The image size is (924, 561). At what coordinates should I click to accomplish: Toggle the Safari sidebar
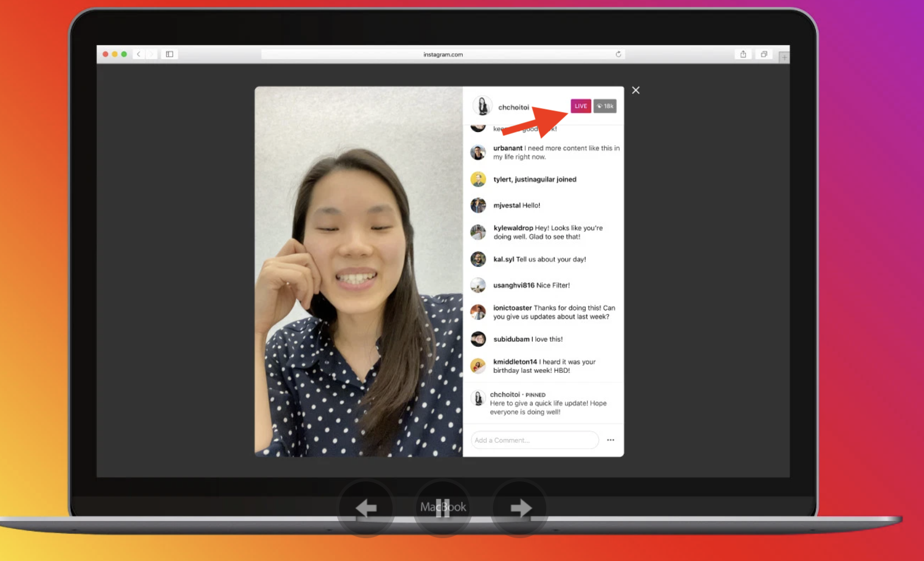(x=170, y=54)
